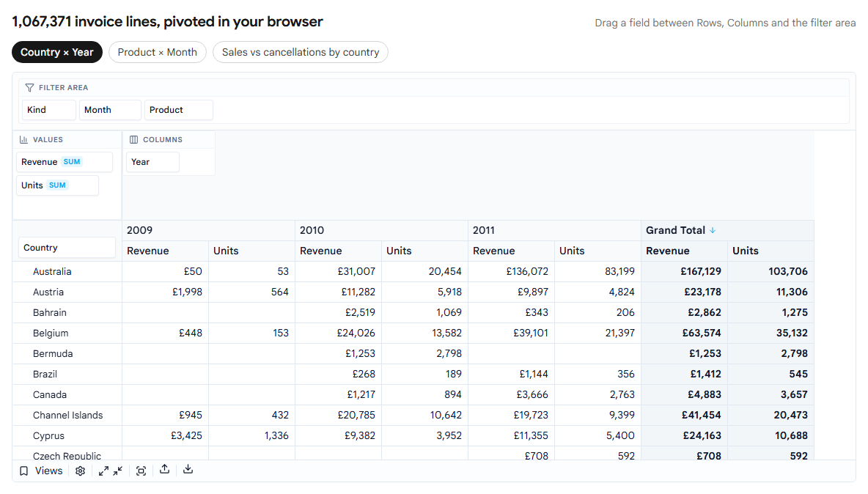Click the collapse all arrows icon

(x=118, y=471)
